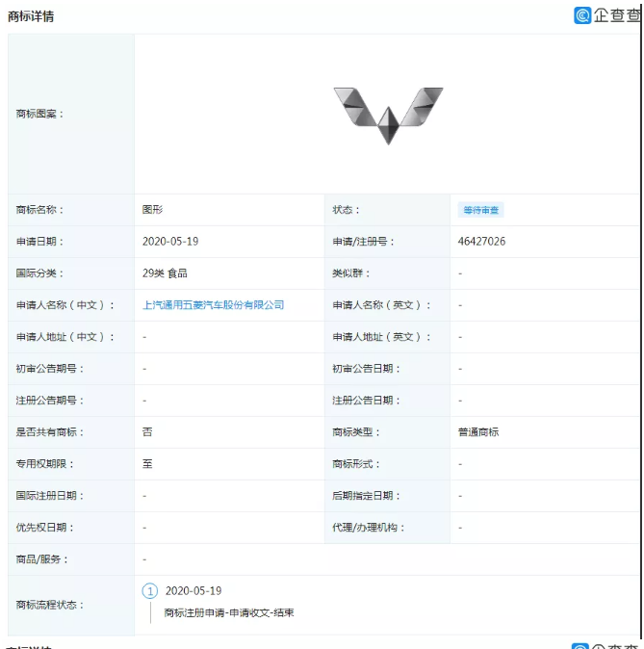Click the 商标注册申请-申请收文-结束 process entry
The width and height of the screenshot is (644, 649).
click(229, 612)
